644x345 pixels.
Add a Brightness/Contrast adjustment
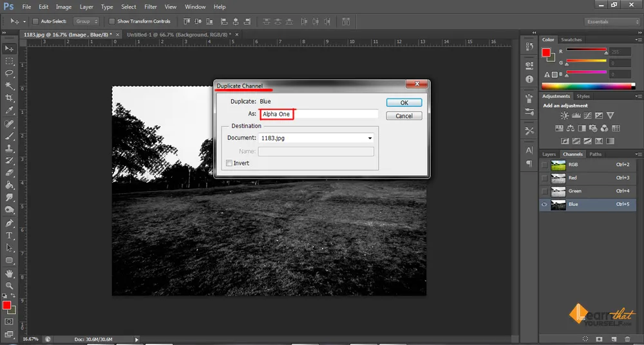[x=564, y=115]
